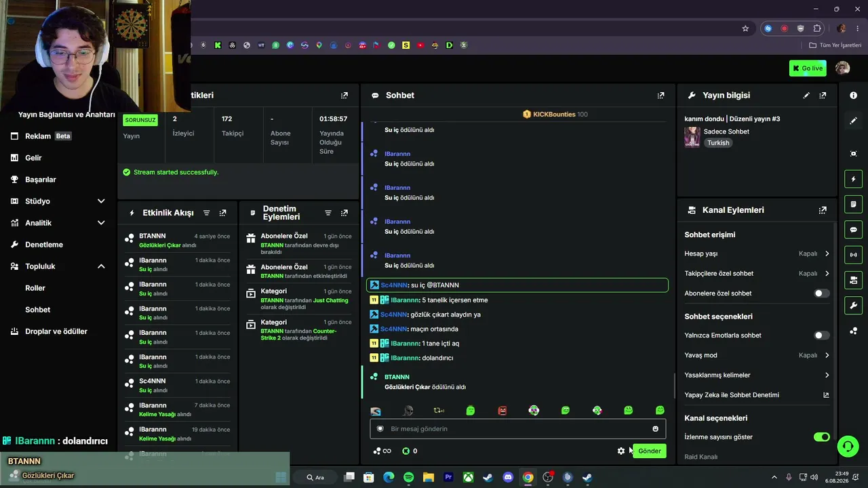Open the user profile avatar menu
Image resolution: width=868 pixels, height=488 pixels.
pyautogui.click(x=843, y=68)
